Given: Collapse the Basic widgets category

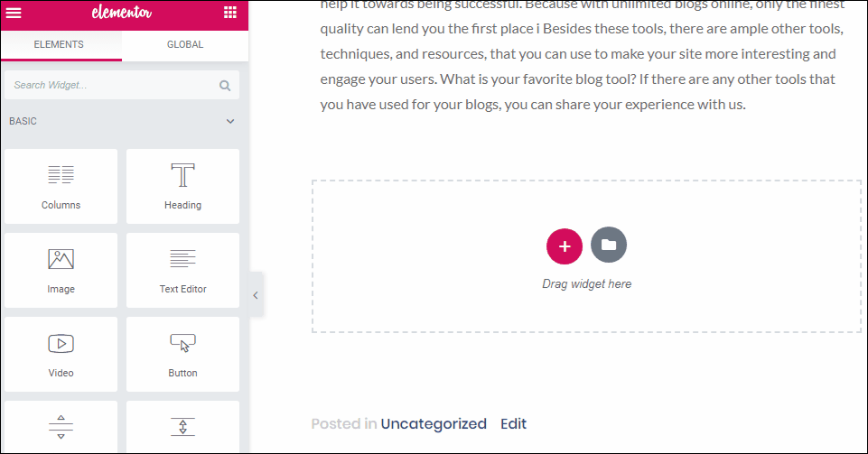Looking at the screenshot, I should pos(230,121).
